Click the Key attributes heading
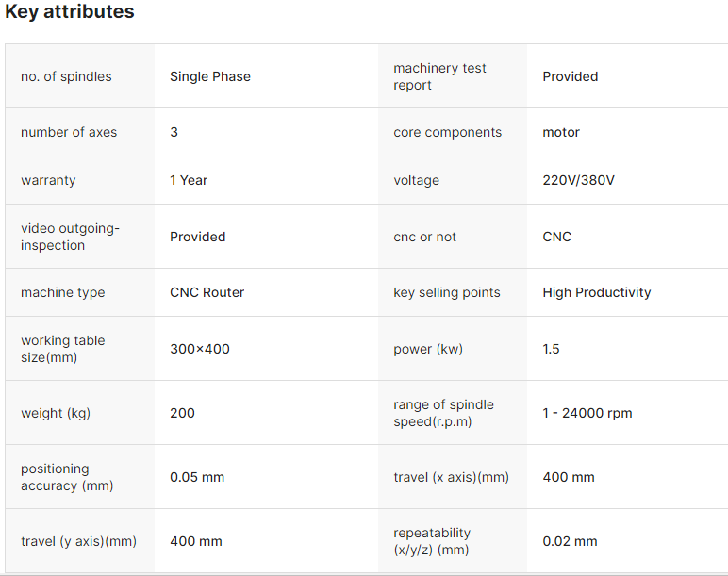728x576 pixels. [x=70, y=12]
